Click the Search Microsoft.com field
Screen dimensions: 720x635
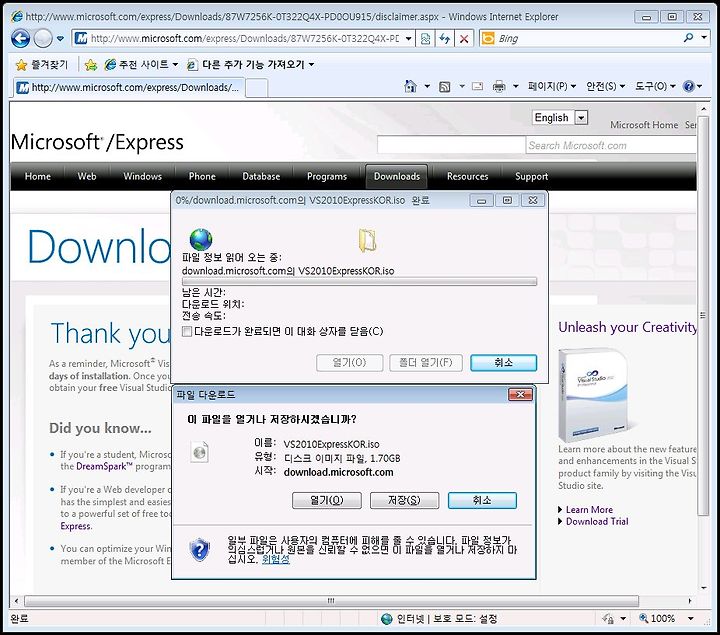(611, 146)
